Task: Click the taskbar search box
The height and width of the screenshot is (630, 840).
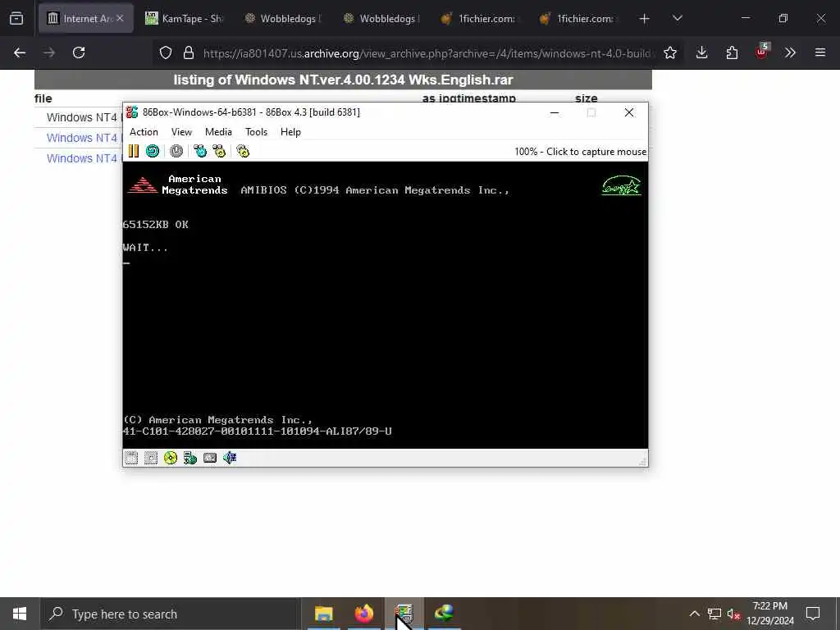Action: click(171, 614)
